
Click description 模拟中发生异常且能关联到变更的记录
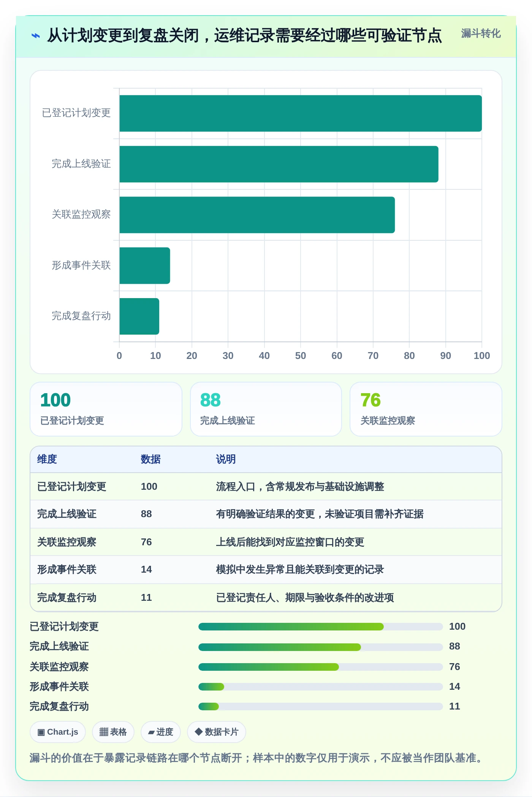click(x=300, y=570)
